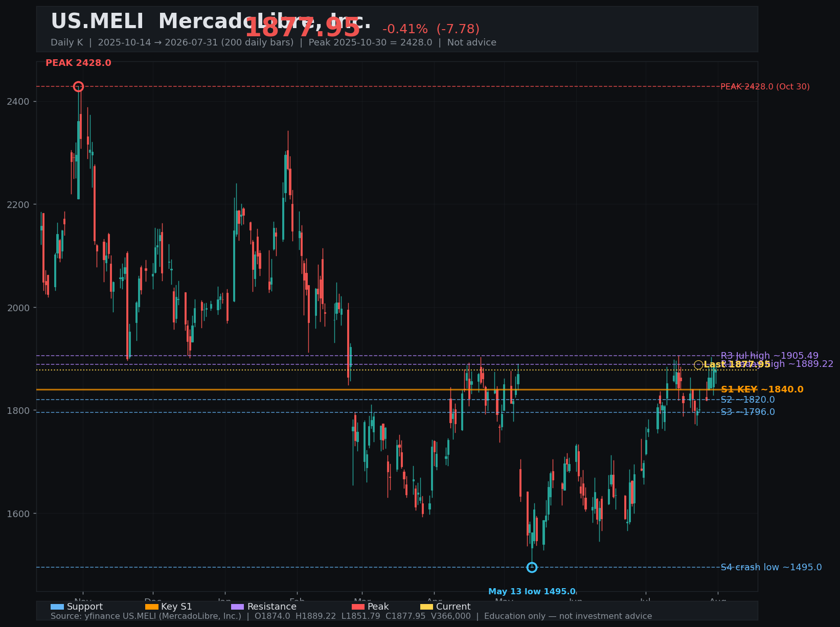Select the red Peak legend swatch
Image resolution: width=840 pixels, height=627 pixels.
pos(358,607)
